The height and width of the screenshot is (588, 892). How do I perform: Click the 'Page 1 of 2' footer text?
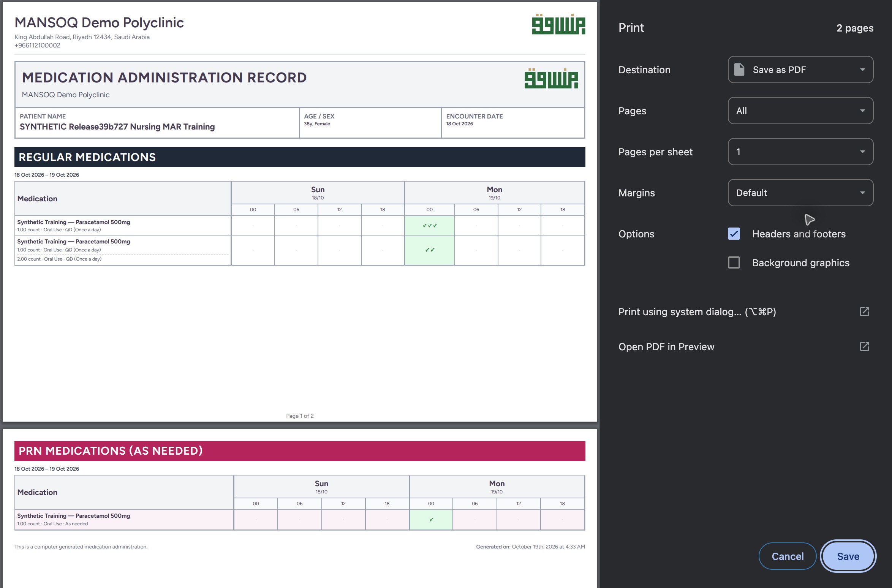point(300,416)
